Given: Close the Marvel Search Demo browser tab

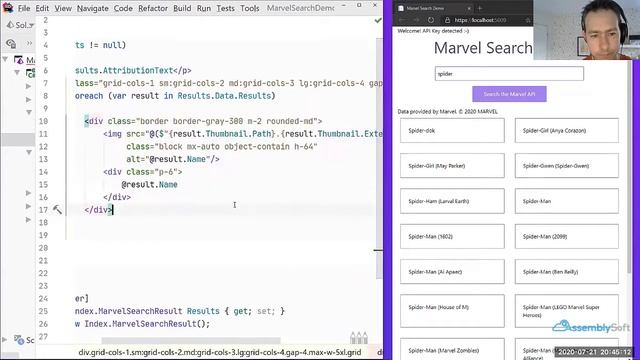Looking at the screenshot, I should point(469,8).
